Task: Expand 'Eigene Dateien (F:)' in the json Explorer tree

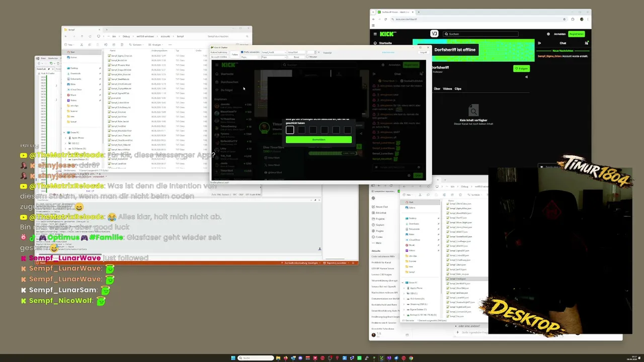Action: (x=404, y=309)
